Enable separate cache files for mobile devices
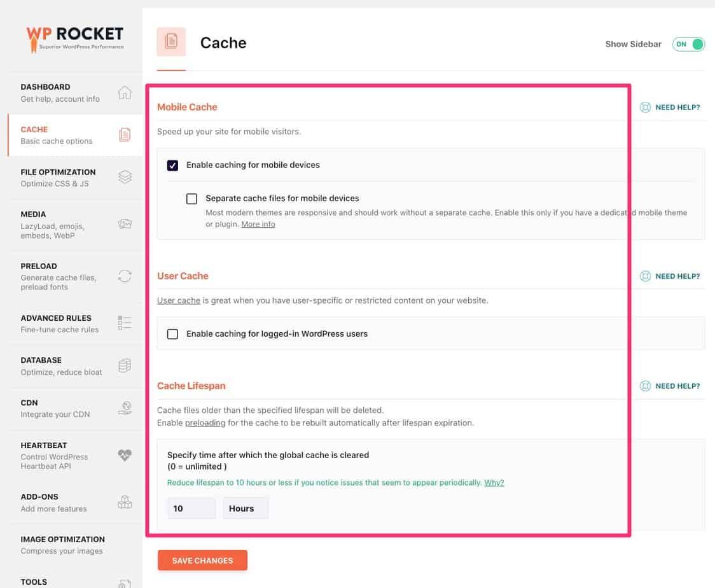 pyautogui.click(x=191, y=199)
